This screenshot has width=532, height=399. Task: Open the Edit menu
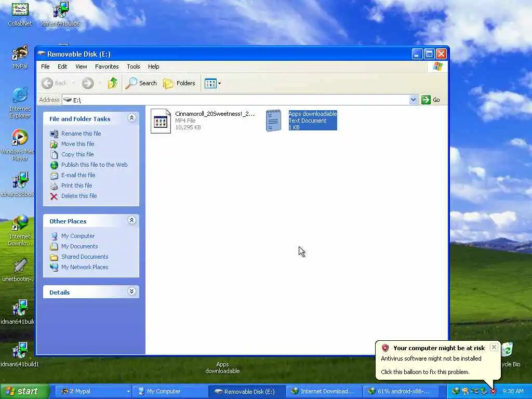[x=62, y=66]
